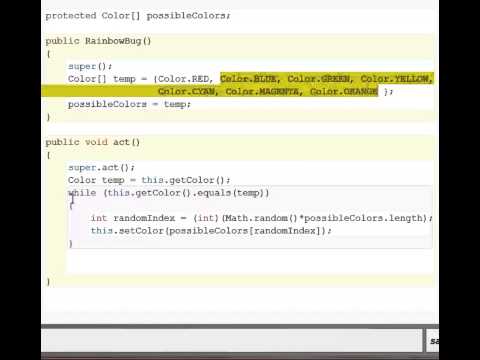
Task: Click the 'public void act()' method header
Action: [x=93, y=142]
